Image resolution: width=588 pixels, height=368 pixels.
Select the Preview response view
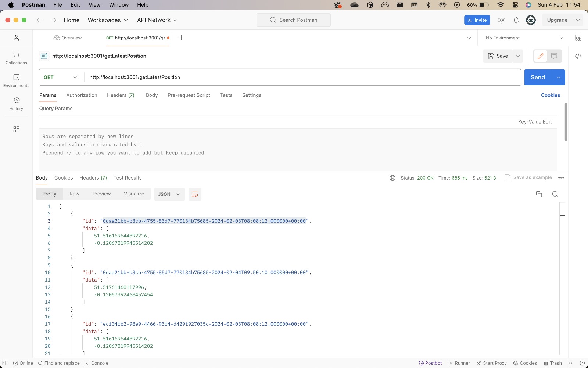[x=101, y=194]
